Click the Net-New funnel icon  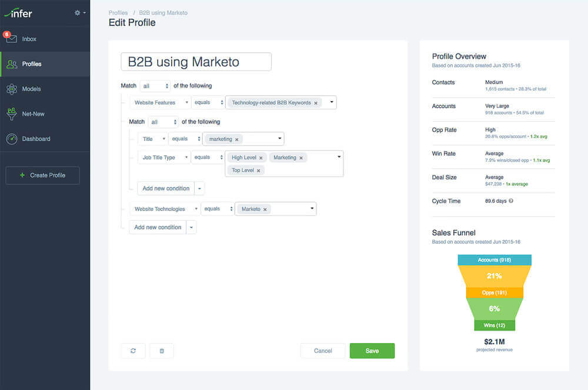(x=12, y=113)
